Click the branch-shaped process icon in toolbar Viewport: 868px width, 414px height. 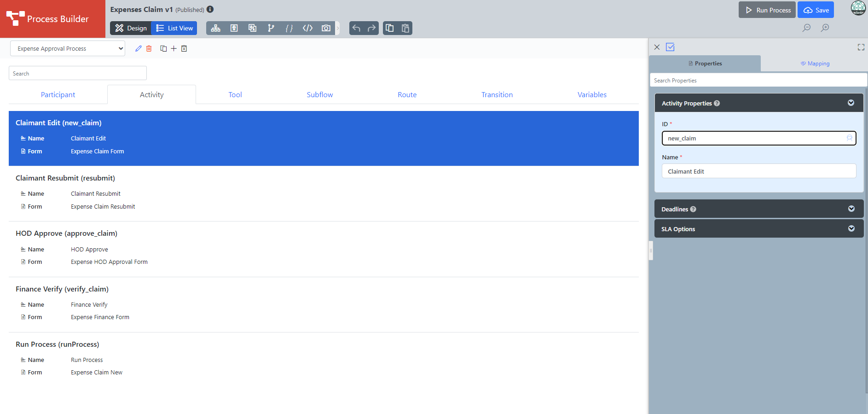click(x=271, y=28)
